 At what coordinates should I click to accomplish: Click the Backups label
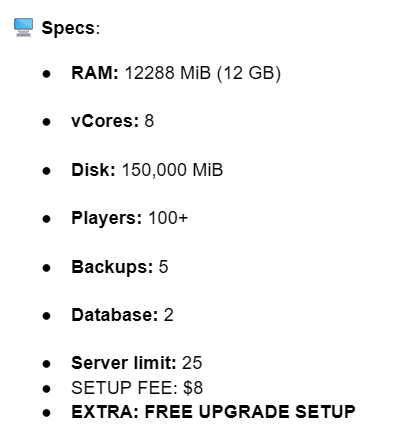pos(112,267)
